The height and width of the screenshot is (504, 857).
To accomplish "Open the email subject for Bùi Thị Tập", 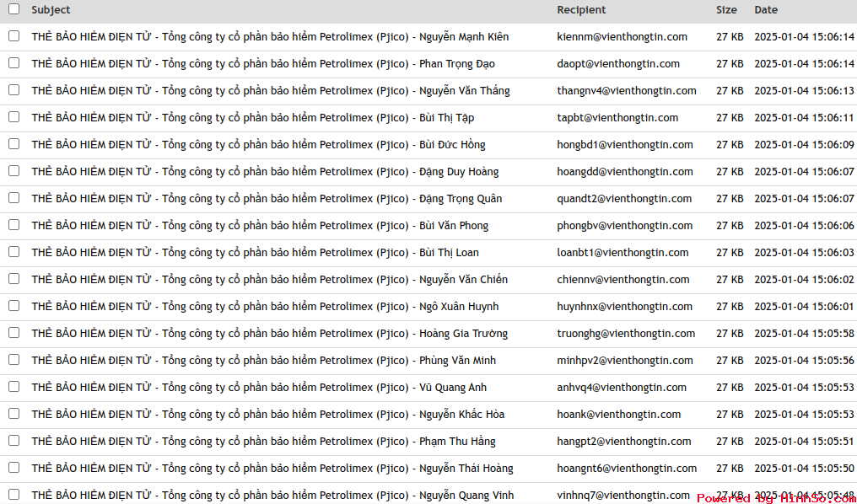I will [x=253, y=118].
